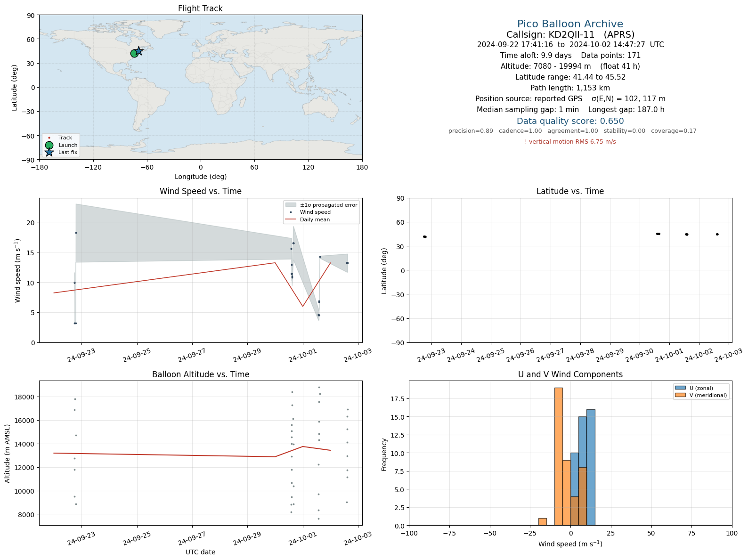The height and width of the screenshot is (560, 748).
Task: Click the "Pico Balloon Archive" heading
Action: (x=570, y=24)
